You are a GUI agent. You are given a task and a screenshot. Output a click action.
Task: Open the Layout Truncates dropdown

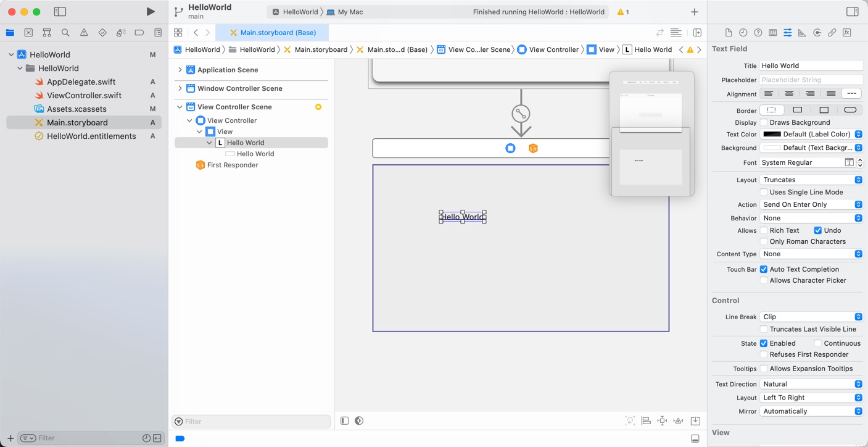pyautogui.click(x=811, y=180)
